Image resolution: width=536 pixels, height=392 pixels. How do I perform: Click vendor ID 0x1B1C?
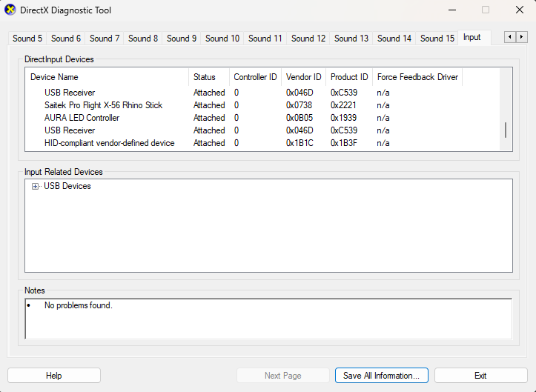pos(300,143)
